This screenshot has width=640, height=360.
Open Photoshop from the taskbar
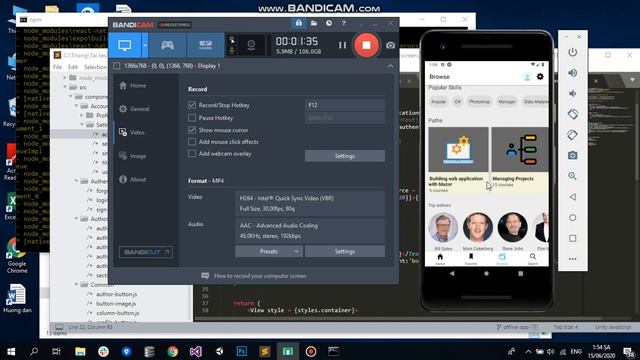pyautogui.click(x=242, y=351)
